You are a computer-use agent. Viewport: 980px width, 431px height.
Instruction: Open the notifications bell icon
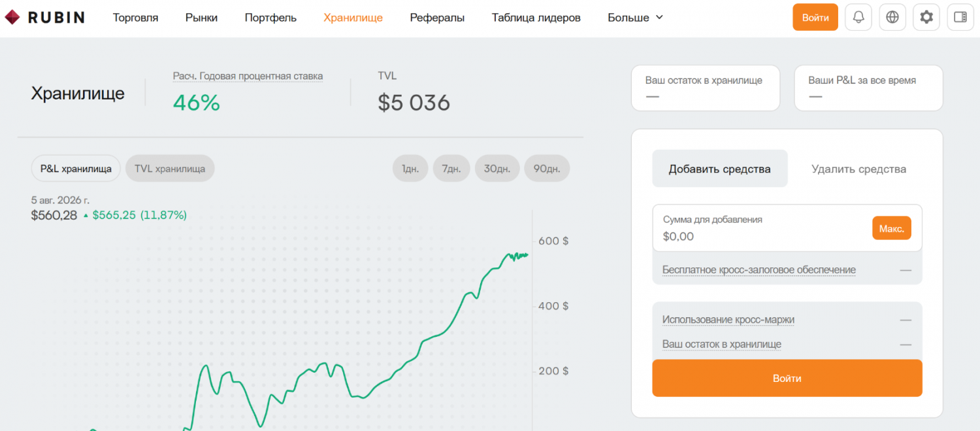[x=858, y=18]
